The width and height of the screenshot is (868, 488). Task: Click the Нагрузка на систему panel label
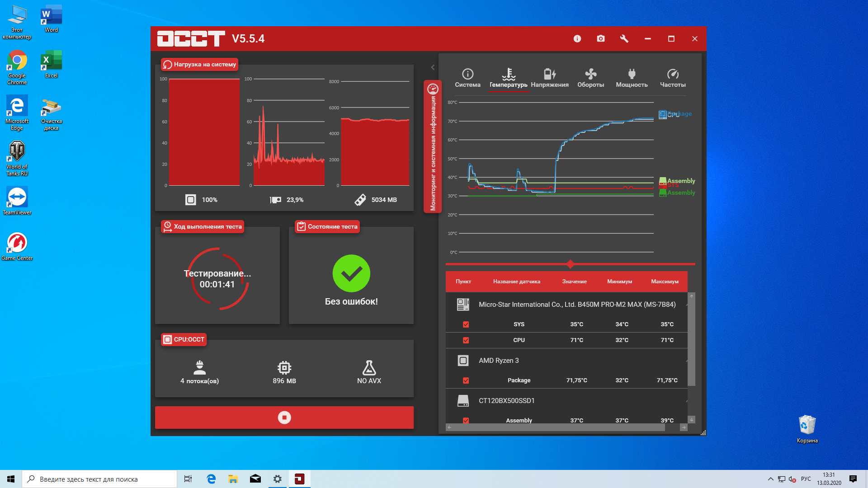199,65
